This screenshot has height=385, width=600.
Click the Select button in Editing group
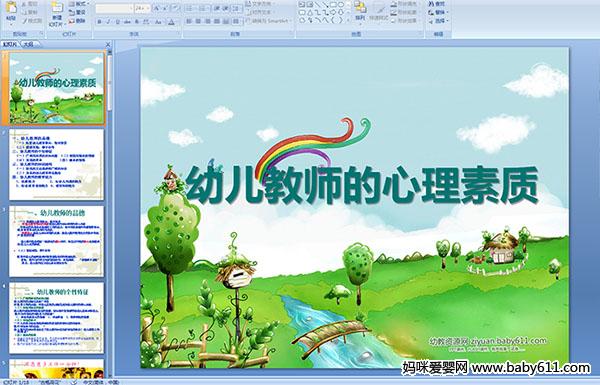437,21
